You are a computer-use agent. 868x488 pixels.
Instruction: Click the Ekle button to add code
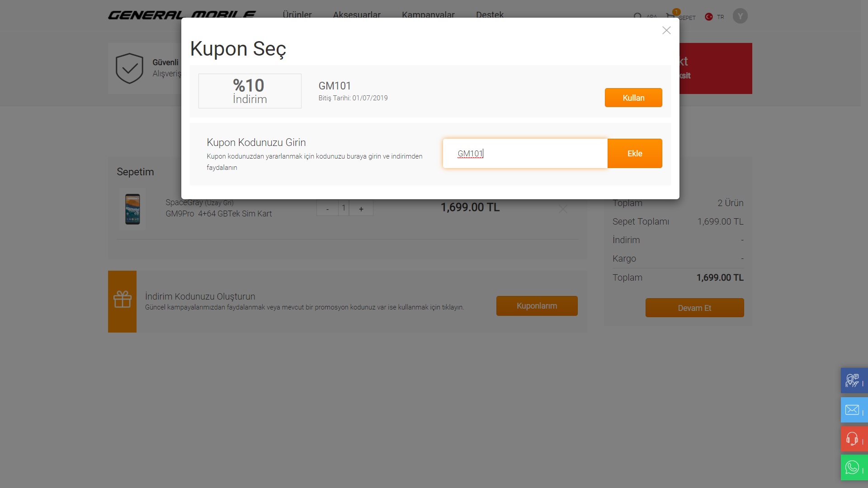tap(635, 153)
